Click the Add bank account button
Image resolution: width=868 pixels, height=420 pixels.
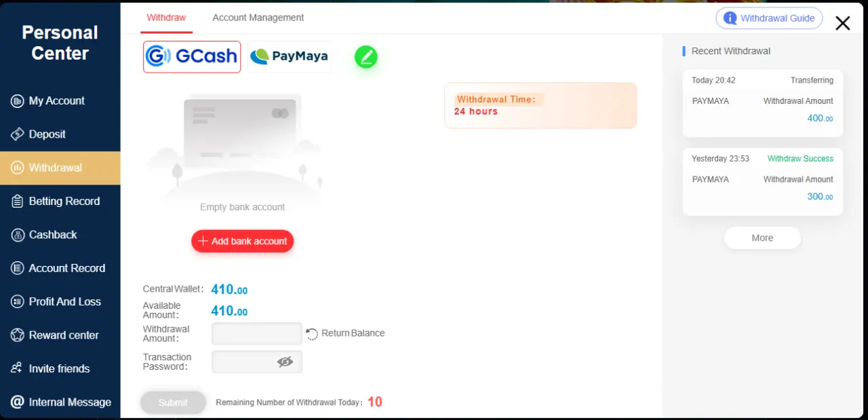pyautogui.click(x=243, y=241)
